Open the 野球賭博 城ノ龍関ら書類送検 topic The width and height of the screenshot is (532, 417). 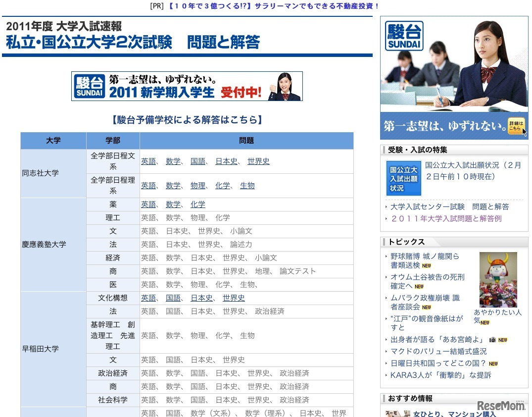pos(425,261)
